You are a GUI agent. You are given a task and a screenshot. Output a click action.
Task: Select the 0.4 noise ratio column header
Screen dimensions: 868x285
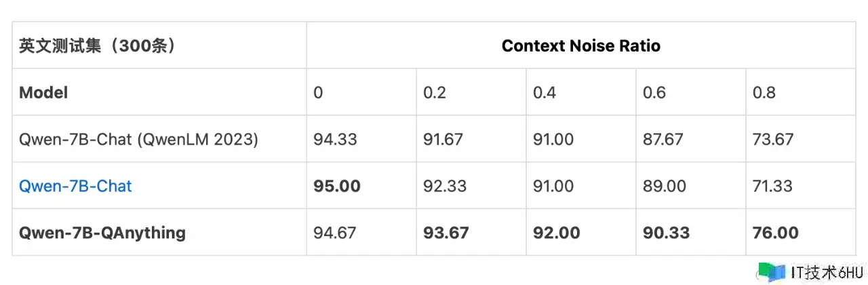coord(544,92)
